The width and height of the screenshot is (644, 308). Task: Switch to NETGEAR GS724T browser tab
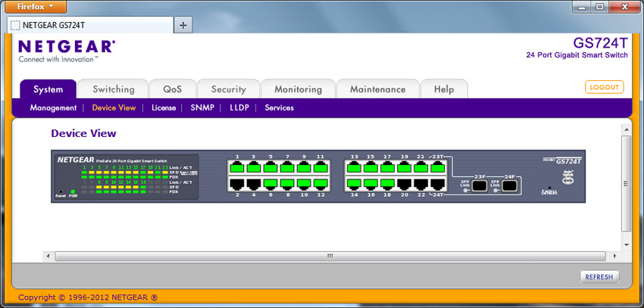(x=90, y=25)
